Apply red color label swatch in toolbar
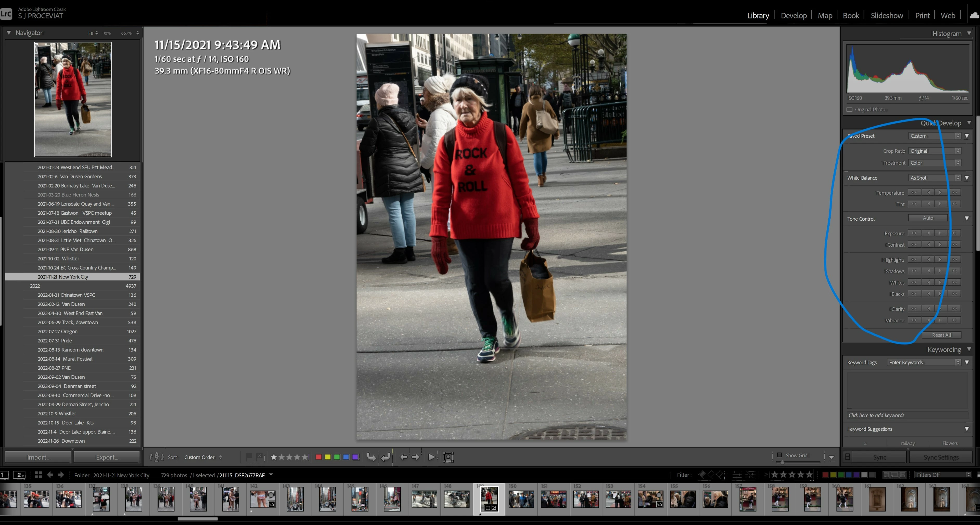The width and height of the screenshot is (980, 525). point(319,457)
